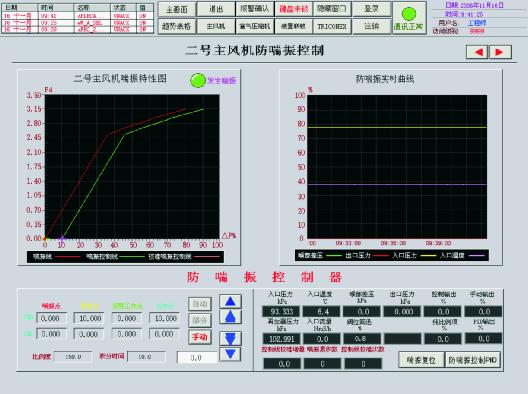Click the 喘振复位 surge reset button
528x394 pixels.
tap(421, 360)
